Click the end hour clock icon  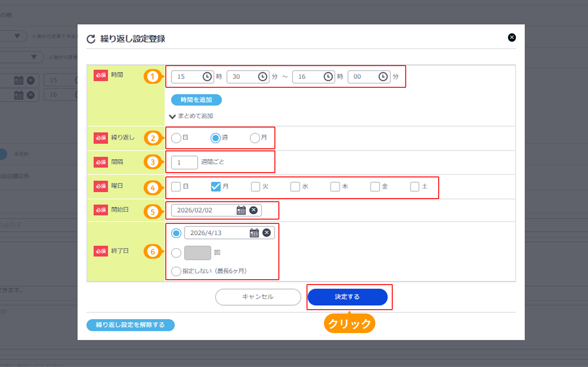(x=328, y=77)
